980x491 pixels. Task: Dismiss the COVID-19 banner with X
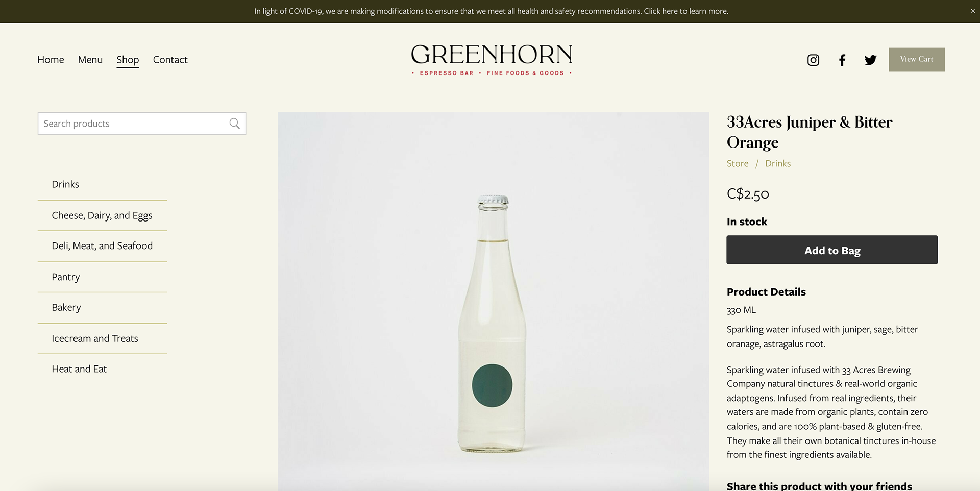972,11
